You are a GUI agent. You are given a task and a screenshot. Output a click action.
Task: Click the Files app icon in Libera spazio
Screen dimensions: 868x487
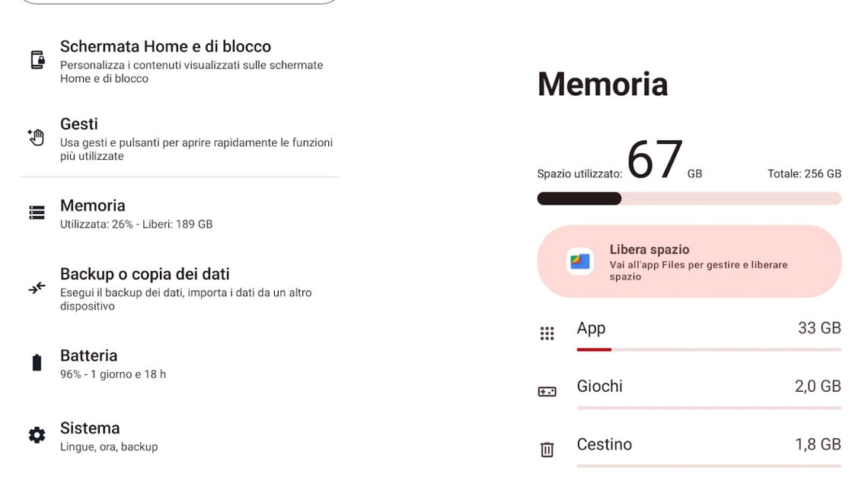[x=580, y=261]
